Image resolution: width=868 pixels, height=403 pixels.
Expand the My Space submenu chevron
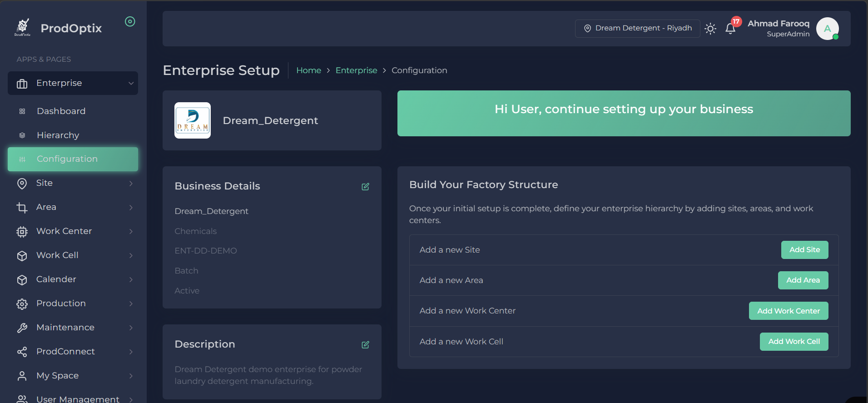tap(131, 376)
